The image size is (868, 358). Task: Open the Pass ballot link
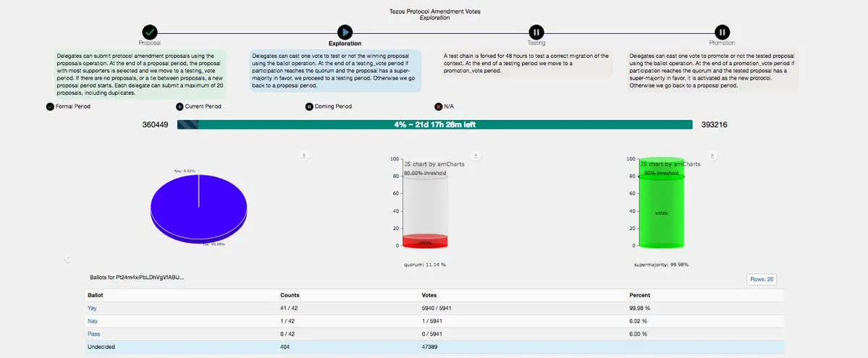[x=93, y=333]
